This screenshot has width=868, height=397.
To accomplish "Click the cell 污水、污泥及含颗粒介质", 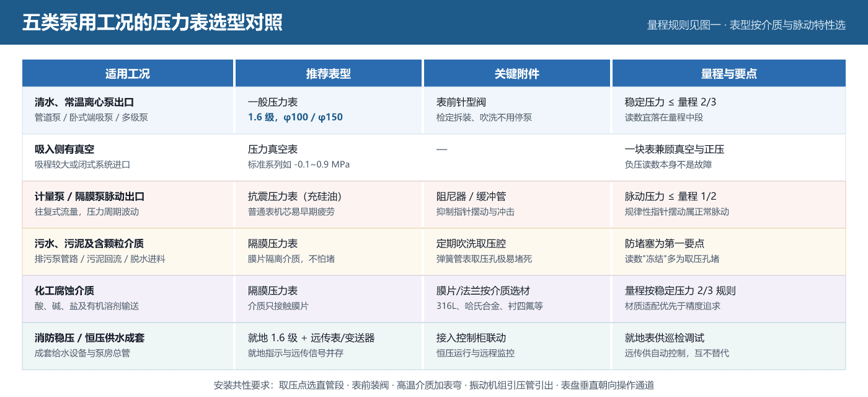I will 90,244.
